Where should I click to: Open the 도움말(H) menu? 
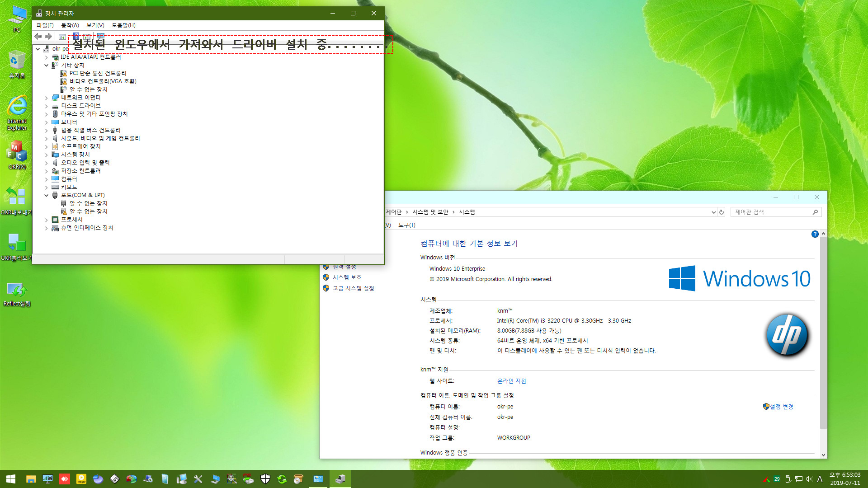click(123, 25)
